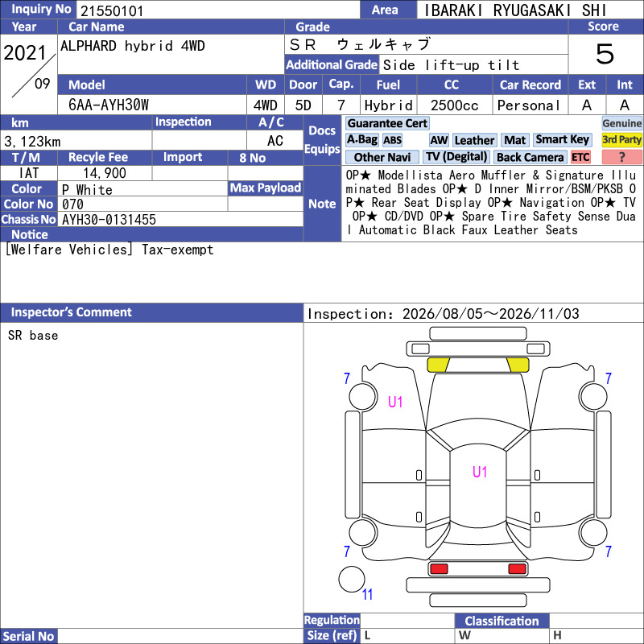644x644 pixels.
Task: Click the rear-left wheel on diagram
Action: point(363,533)
